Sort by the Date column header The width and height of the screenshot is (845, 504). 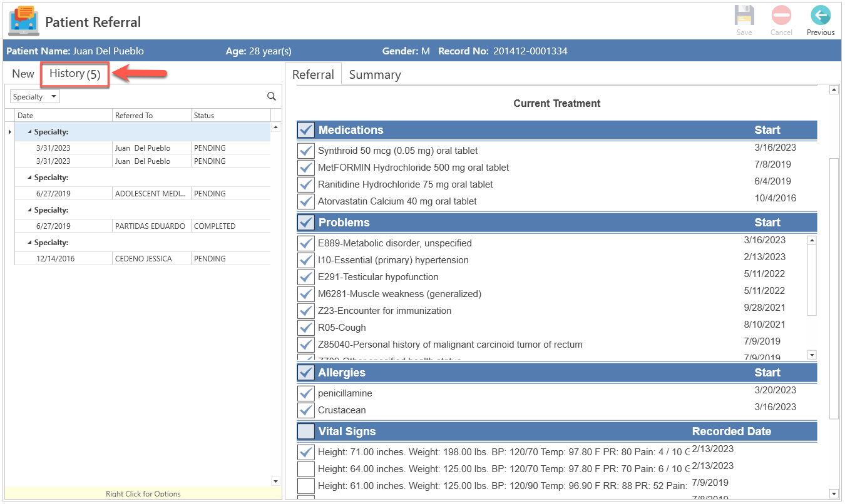63,116
